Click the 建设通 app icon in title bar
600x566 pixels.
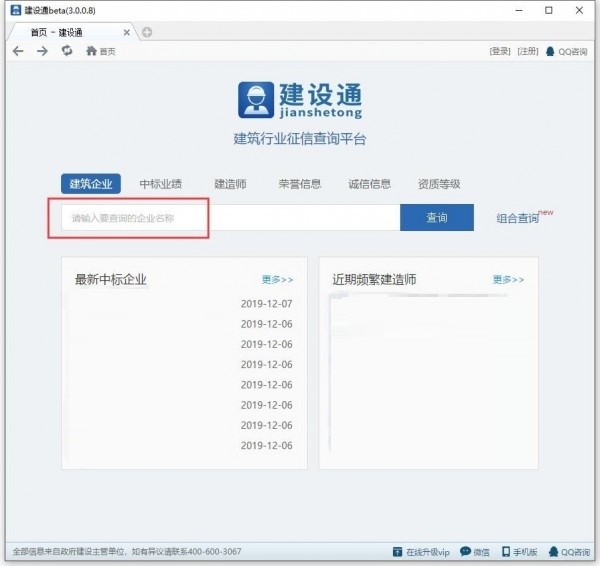pyautogui.click(x=16, y=10)
